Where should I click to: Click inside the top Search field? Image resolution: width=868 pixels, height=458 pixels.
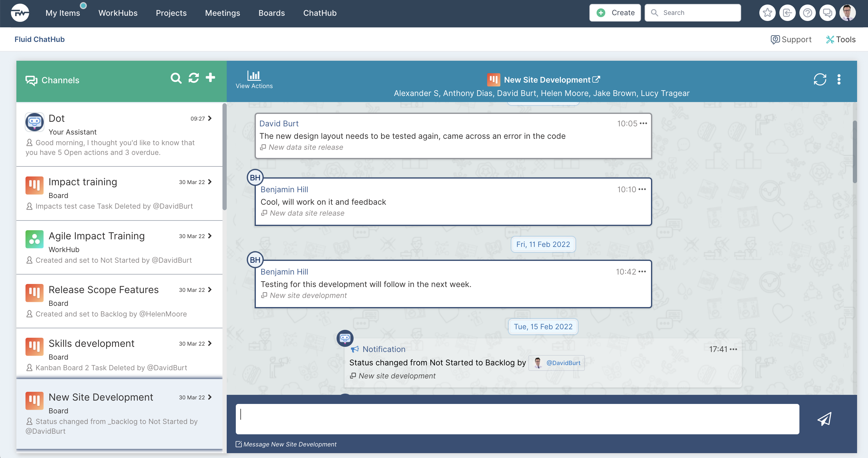[693, 13]
